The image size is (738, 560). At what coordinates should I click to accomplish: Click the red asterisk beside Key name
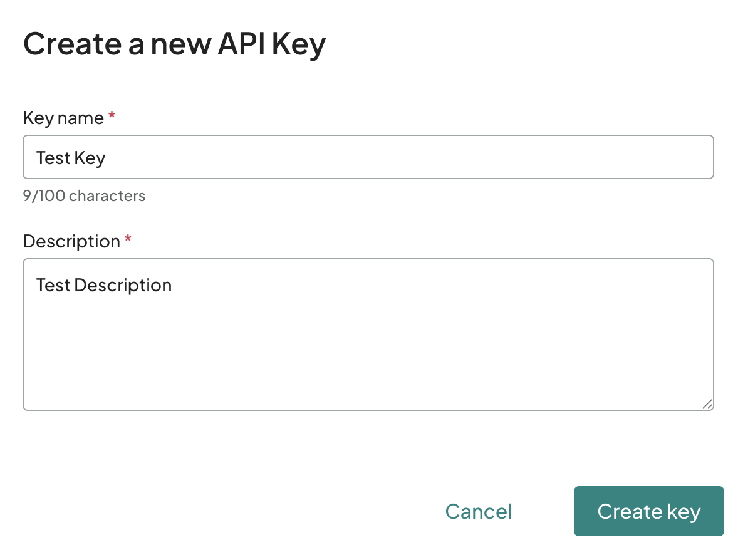coord(112,117)
